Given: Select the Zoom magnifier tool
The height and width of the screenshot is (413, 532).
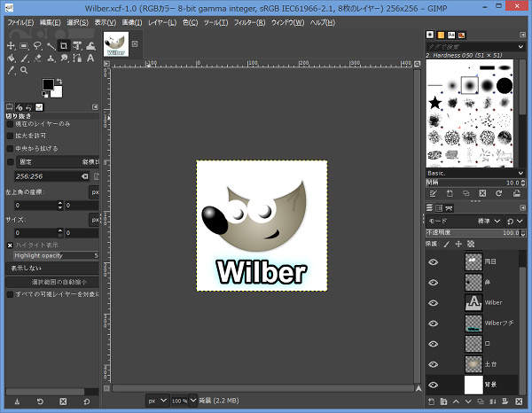Looking at the screenshot, I should (24, 71).
